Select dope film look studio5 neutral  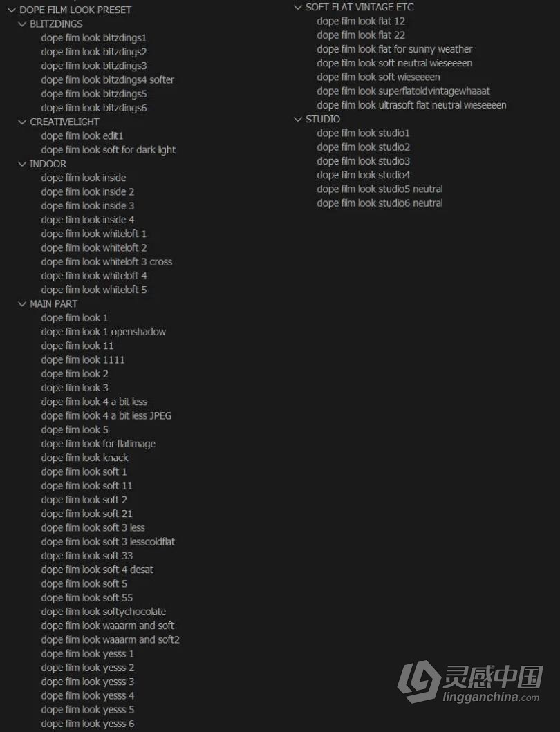tap(380, 189)
